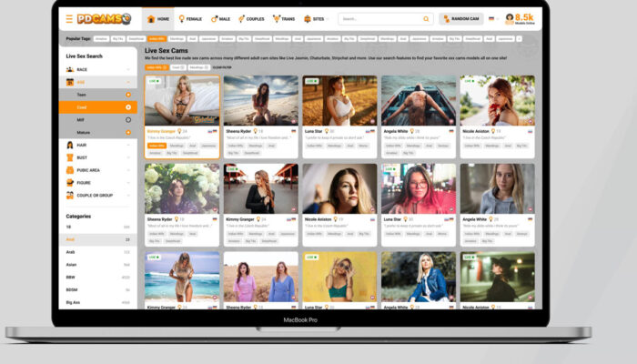Expand more popular tags with plus button
Viewport: 637px width, 364px height.
click(519, 38)
